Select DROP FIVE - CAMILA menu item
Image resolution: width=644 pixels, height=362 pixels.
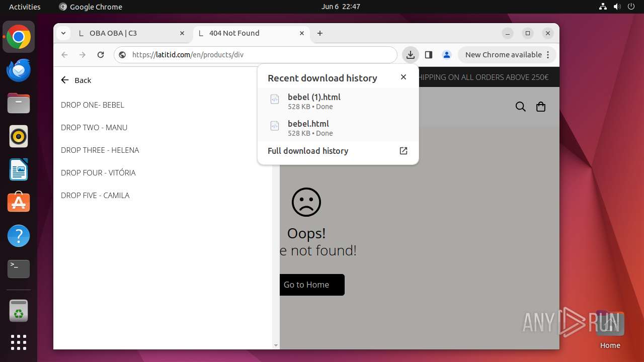(95, 196)
